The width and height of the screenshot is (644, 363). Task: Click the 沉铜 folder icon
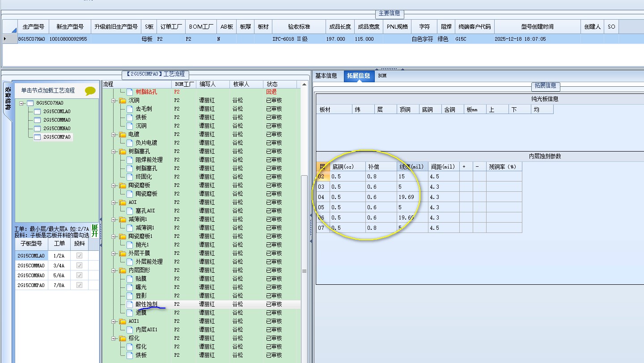point(123,100)
